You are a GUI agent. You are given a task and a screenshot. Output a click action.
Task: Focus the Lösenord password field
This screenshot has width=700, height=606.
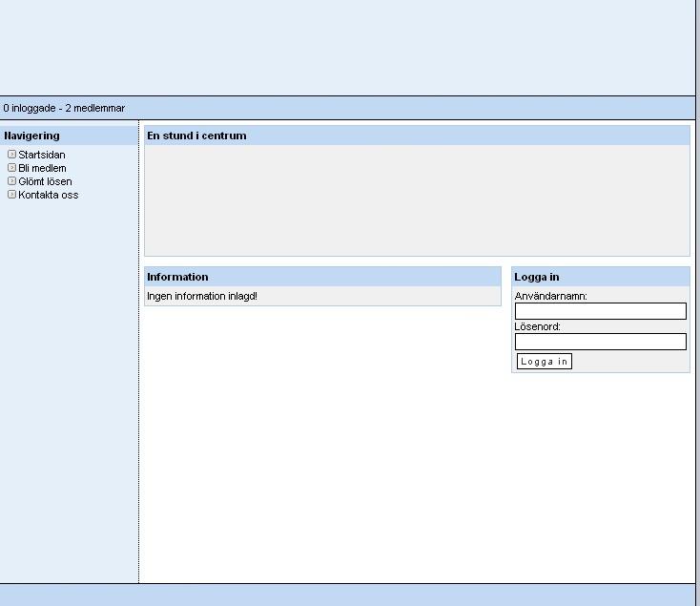pos(601,342)
